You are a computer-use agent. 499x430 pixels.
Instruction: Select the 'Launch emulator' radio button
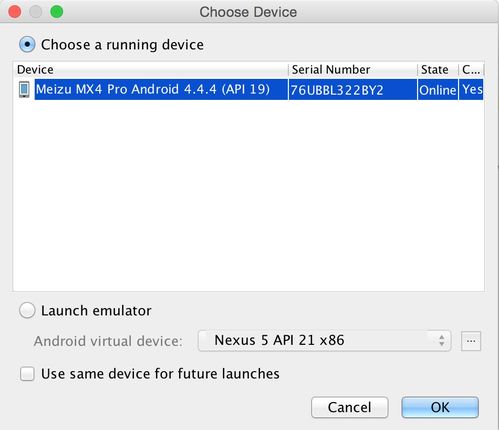tap(27, 311)
